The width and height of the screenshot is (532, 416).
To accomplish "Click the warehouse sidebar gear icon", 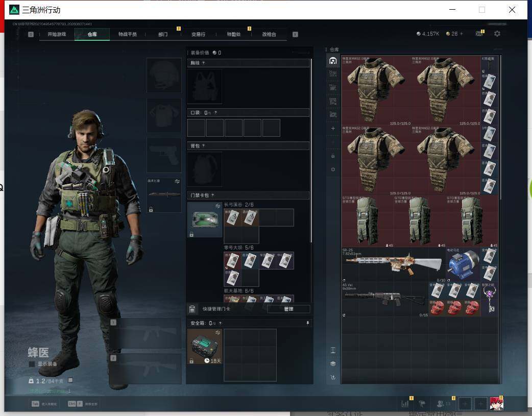I will click(333, 169).
